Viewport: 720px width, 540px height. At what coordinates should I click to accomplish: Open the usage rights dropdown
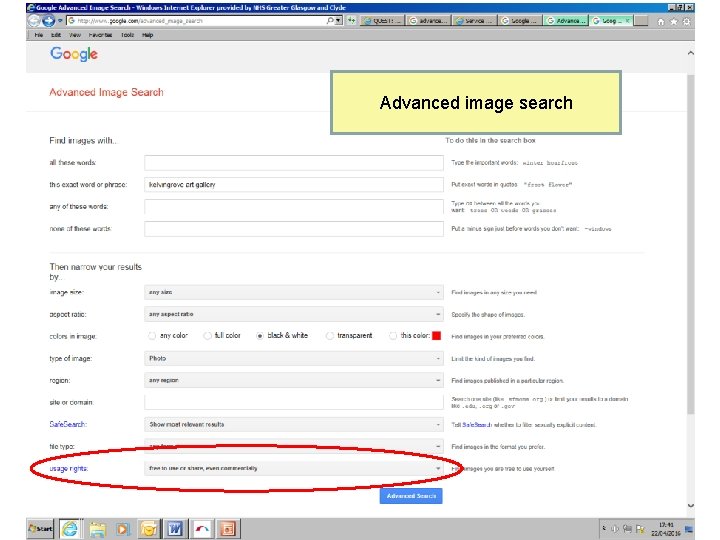tap(294, 468)
